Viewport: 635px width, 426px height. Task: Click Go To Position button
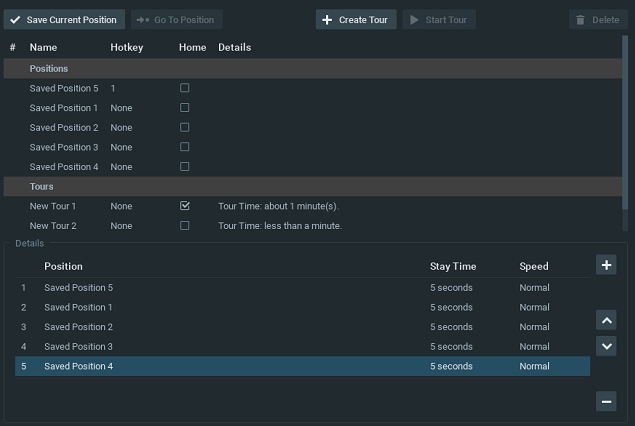tap(176, 20)
